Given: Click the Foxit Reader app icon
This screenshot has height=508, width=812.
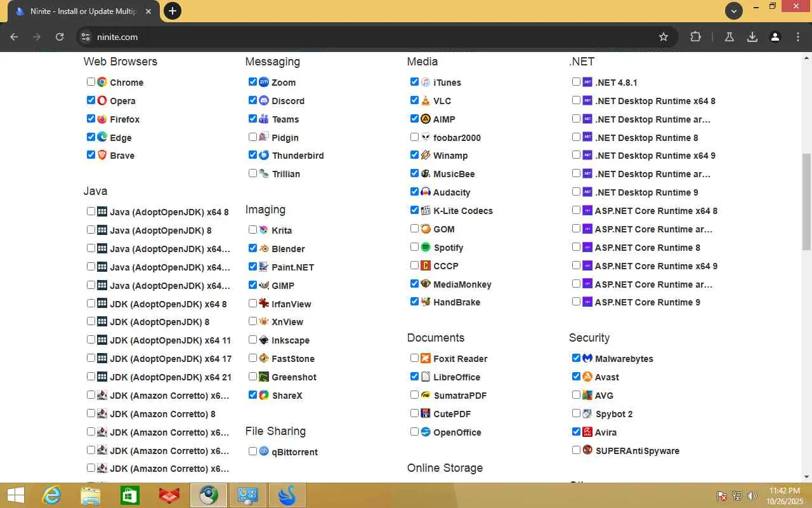Looking at the screenshot, I should click(426, 358).
